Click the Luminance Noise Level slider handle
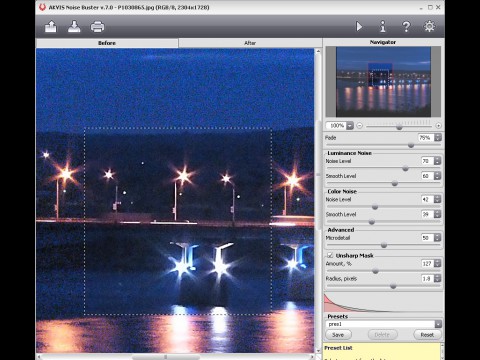 coord(405,169)
